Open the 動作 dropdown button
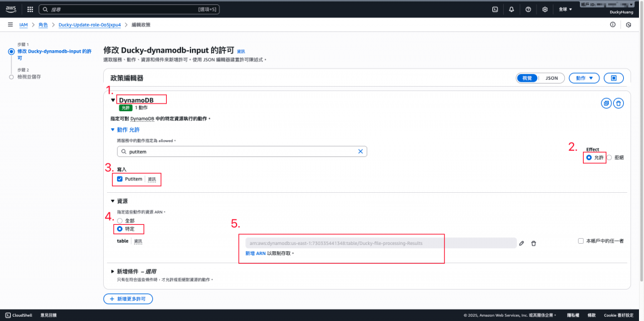644x321 pixels. [x=584, y=78]
